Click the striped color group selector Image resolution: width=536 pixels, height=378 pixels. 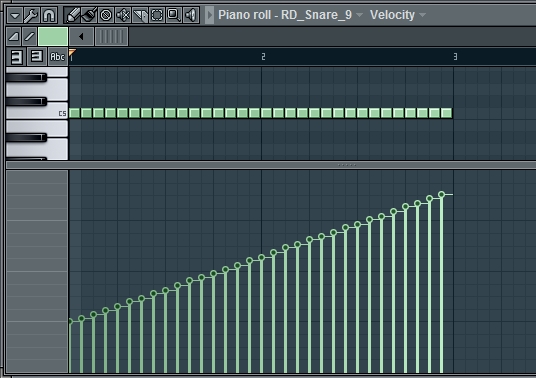point(111,36)
